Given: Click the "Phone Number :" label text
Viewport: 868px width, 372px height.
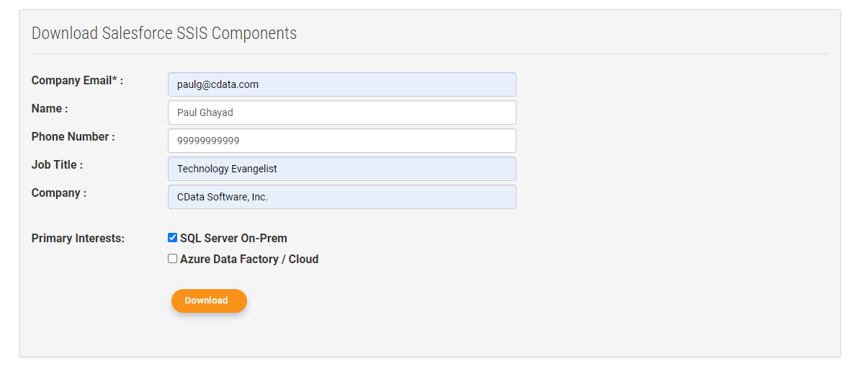Looking at the screenshot, I should click(73, 137).
